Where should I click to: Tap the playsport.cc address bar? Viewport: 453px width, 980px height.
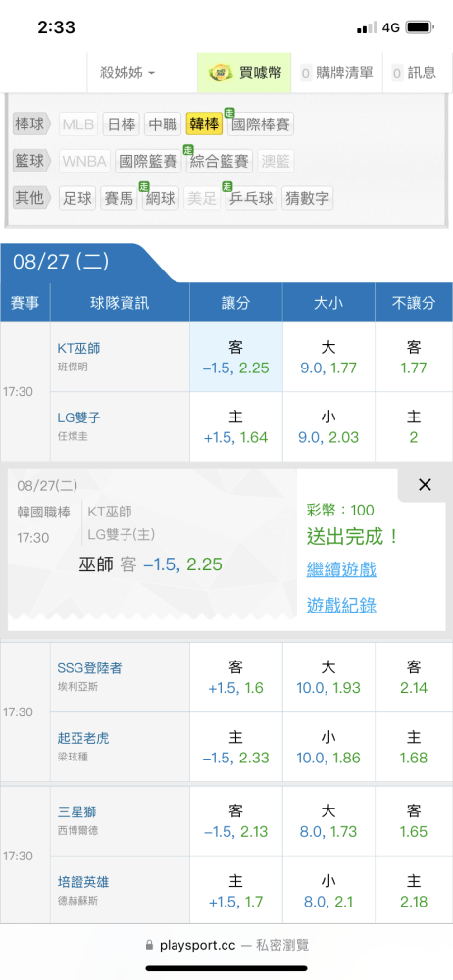[226, 945]
